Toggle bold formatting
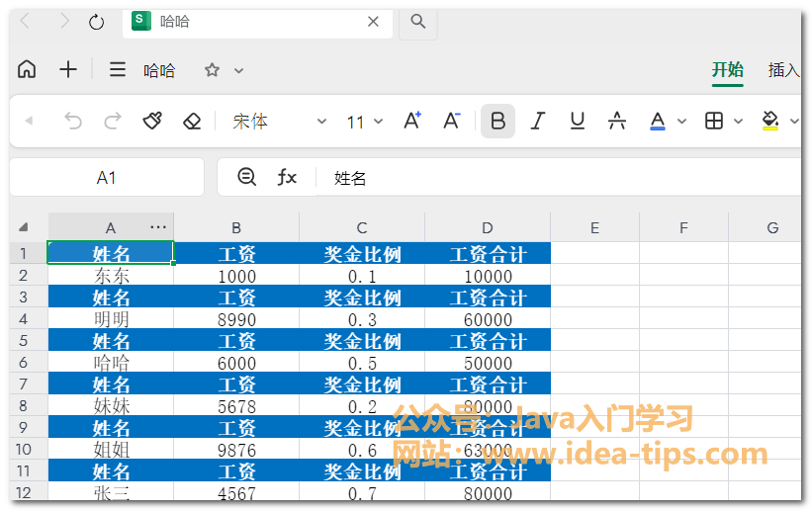 (x=497, y=121)
